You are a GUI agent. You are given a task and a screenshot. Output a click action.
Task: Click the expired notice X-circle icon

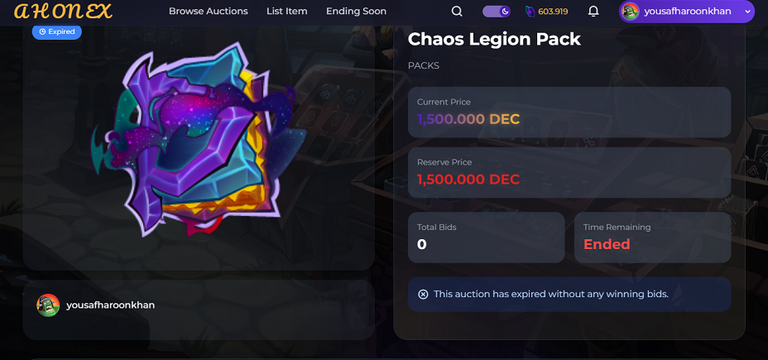point(423,294)
